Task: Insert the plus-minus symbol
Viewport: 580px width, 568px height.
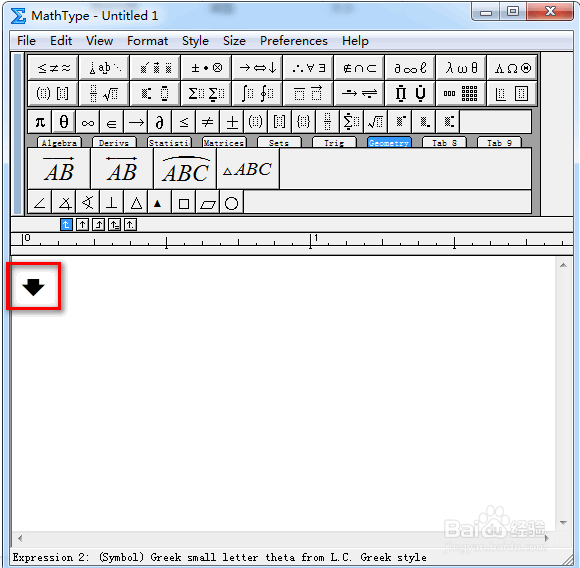Action: 232,122
